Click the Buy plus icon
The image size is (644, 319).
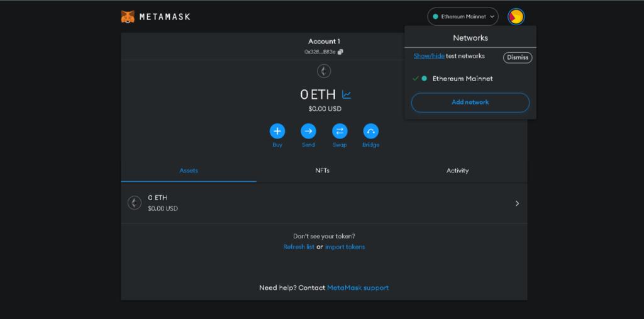point(277,131)
